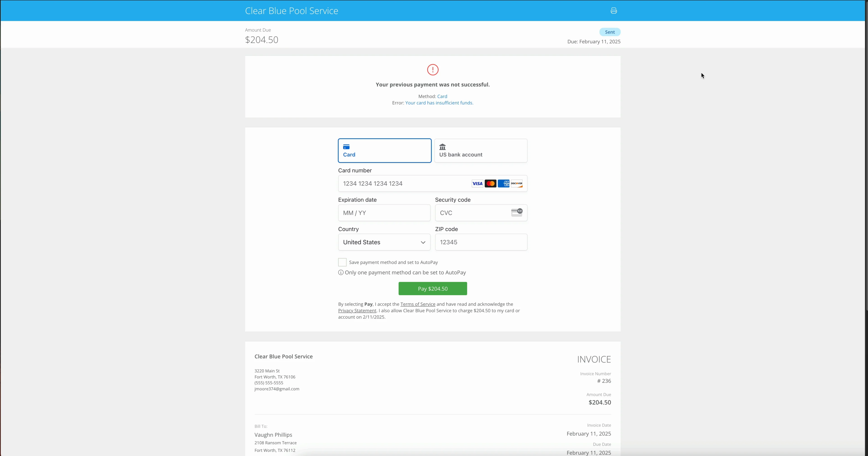Image resolution: width=868 pixels, height=456 pixels.
Task: Focus the Expiration date field
Action: [x=384, y=213]
